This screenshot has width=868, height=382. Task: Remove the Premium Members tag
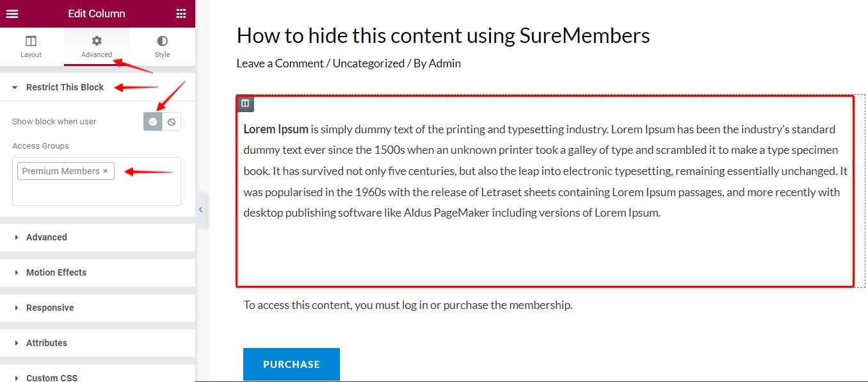point(106,171)
